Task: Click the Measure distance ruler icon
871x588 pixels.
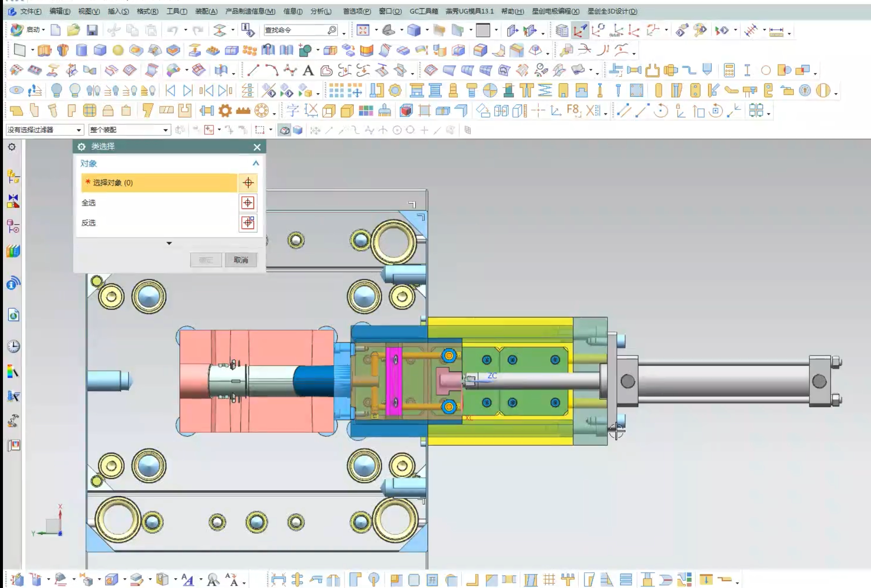Action: (x=776, y=32)
